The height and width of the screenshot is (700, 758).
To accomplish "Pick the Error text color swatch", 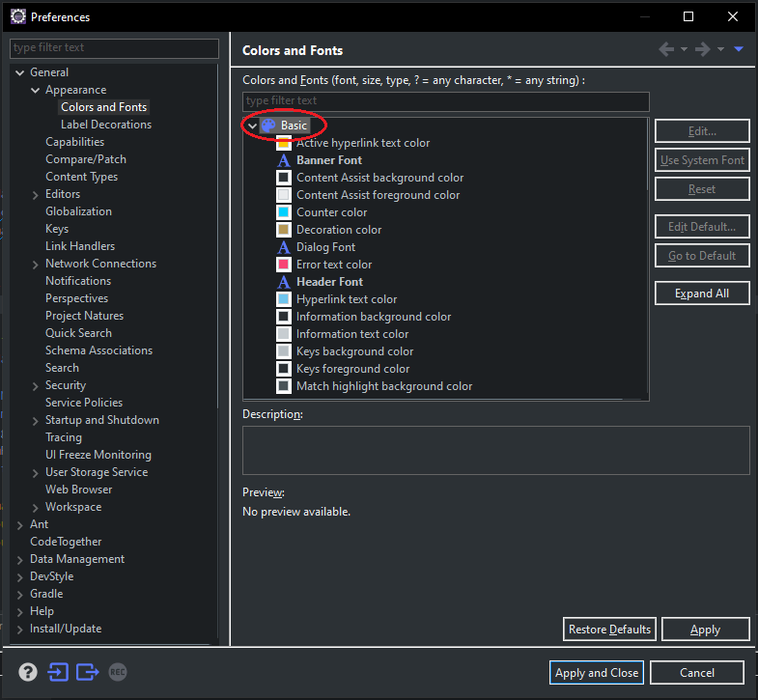I will tap(284, 265).
